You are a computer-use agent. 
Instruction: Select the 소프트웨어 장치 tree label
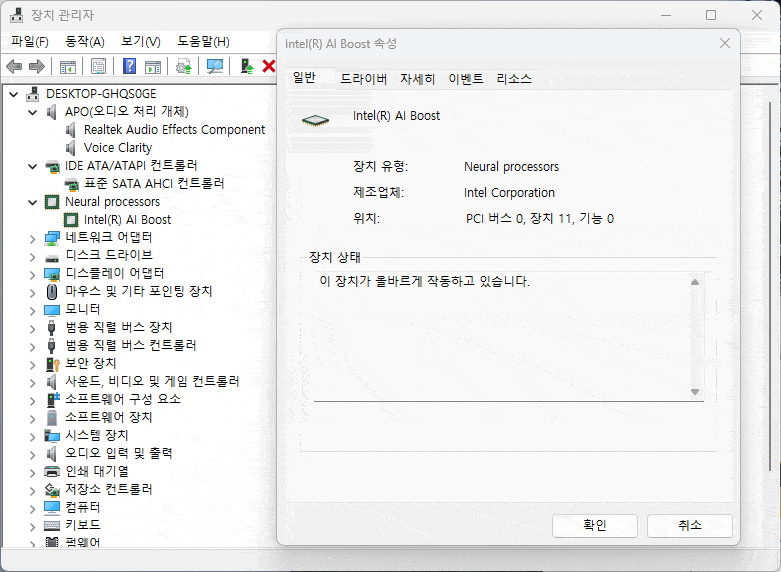point(109,418)
